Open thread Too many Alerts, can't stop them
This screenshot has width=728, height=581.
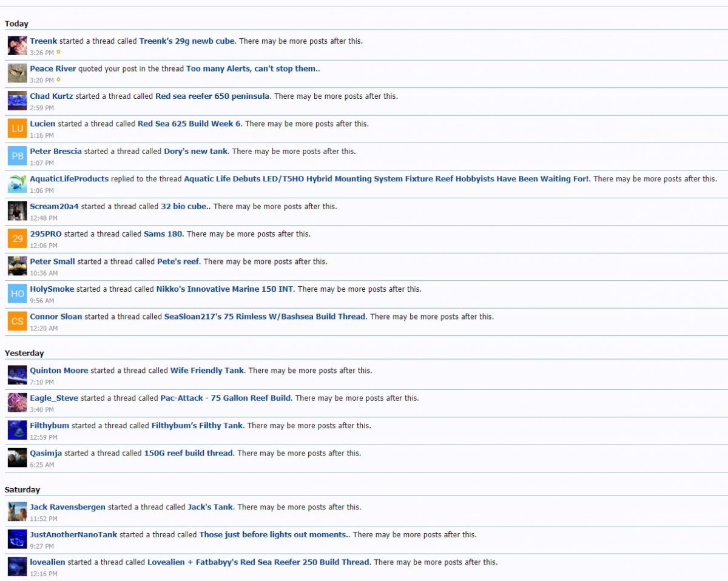tap(252, 69)
